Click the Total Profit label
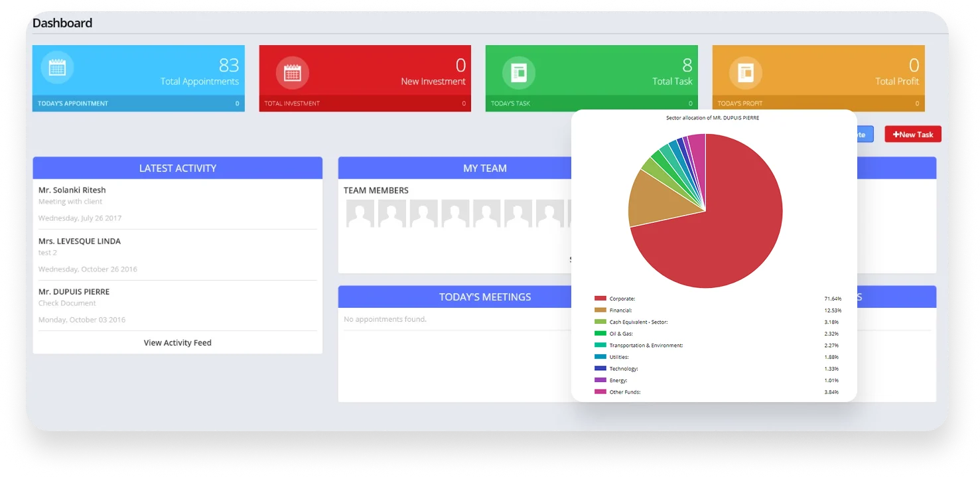The height and width of the screenshot is (477, 980). (897, 82)
